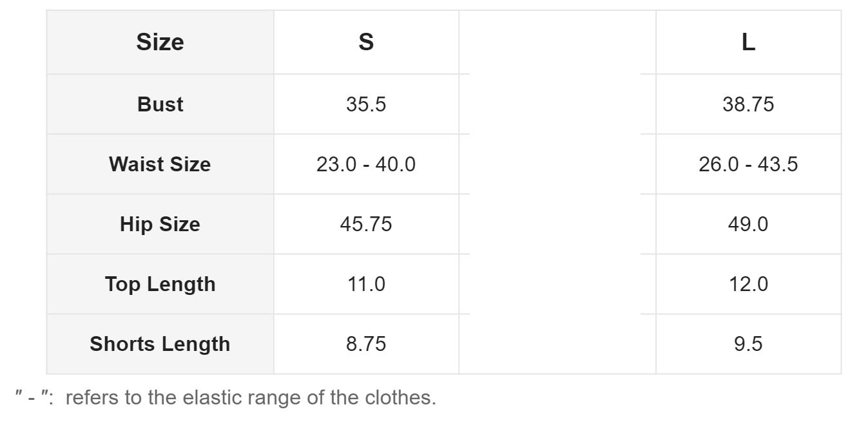Screen dimensions: 868x425
Task: Select the 45.75 hip size value
Action: [366, 224]
